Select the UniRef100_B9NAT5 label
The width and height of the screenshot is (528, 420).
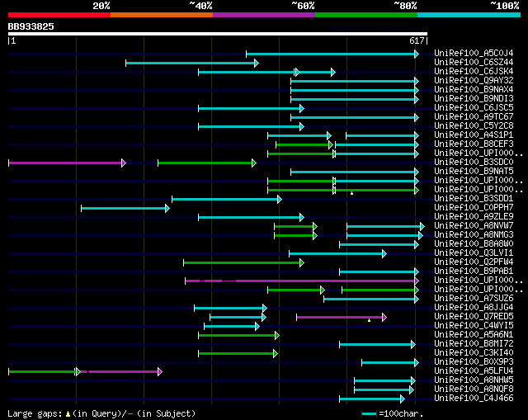pyautogui.click(x=474, y=171)
